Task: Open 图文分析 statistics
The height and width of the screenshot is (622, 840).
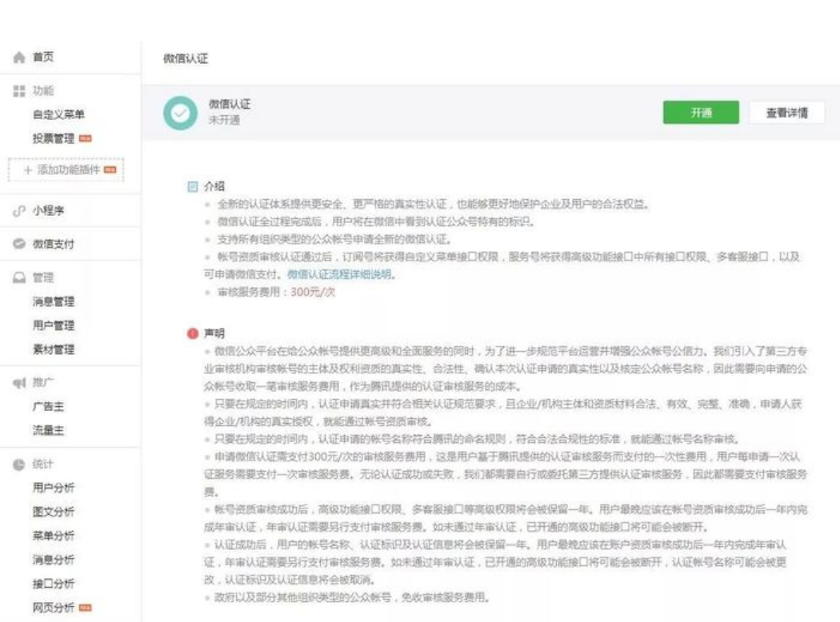Action: [x=54, y=512]
